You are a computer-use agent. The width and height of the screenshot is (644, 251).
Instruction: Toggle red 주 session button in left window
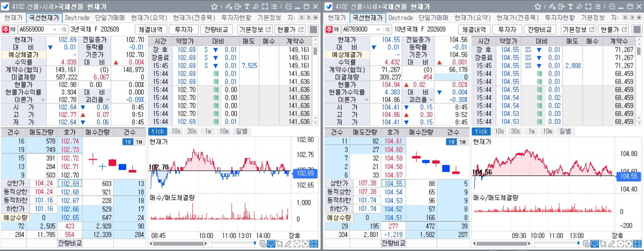point(6,29)
